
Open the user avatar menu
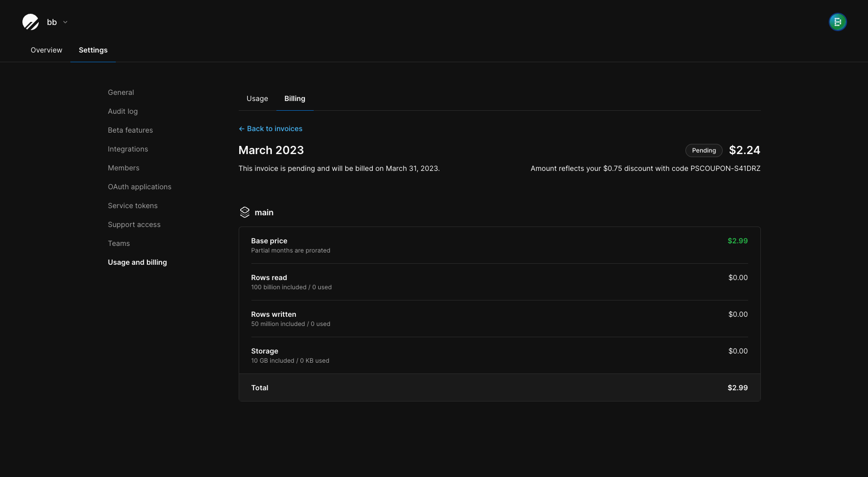[838, 21]
